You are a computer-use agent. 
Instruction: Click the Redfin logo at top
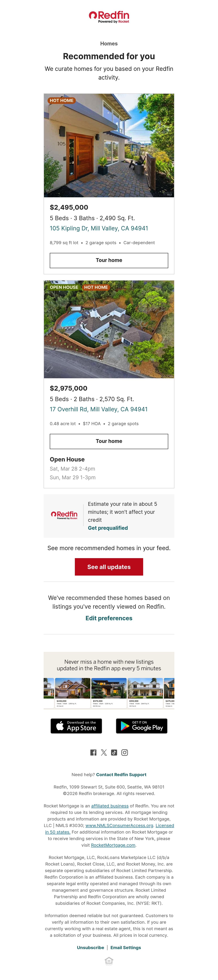109,17
